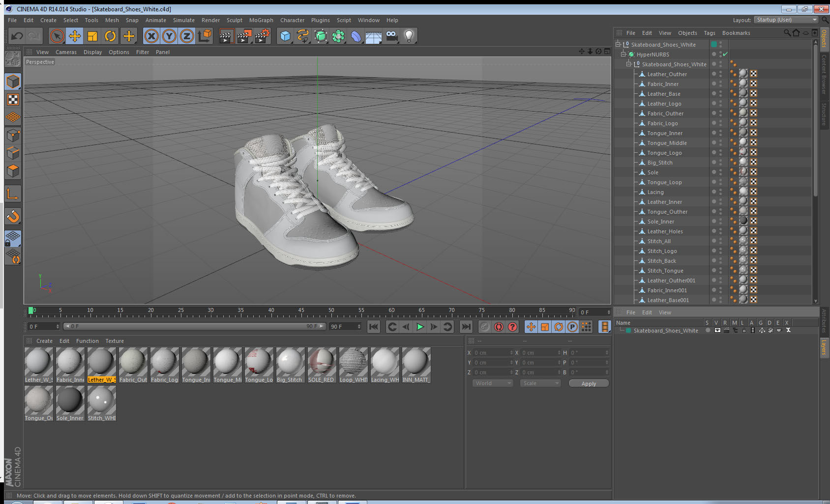Toggle Leather_Outher visibility dots
The width and height of the screenshot is (830, 504).
721,74
